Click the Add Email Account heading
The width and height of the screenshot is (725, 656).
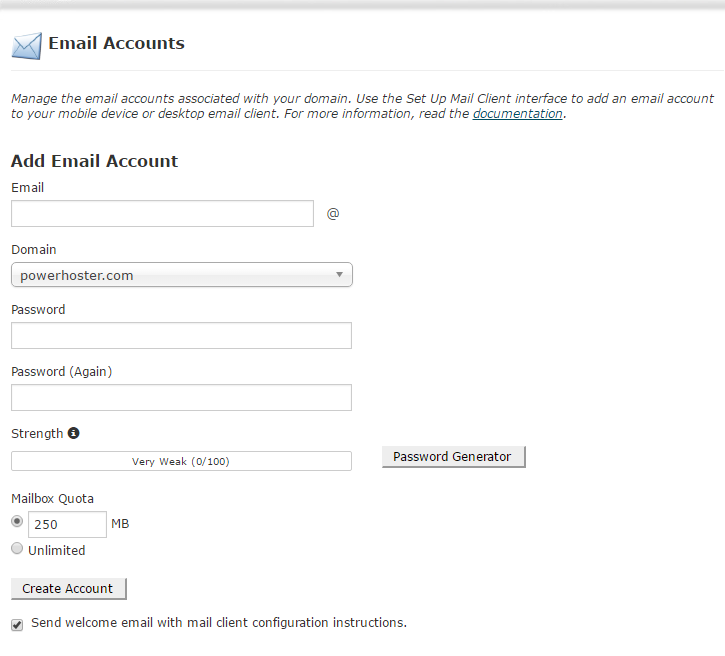tap(94, 161)
